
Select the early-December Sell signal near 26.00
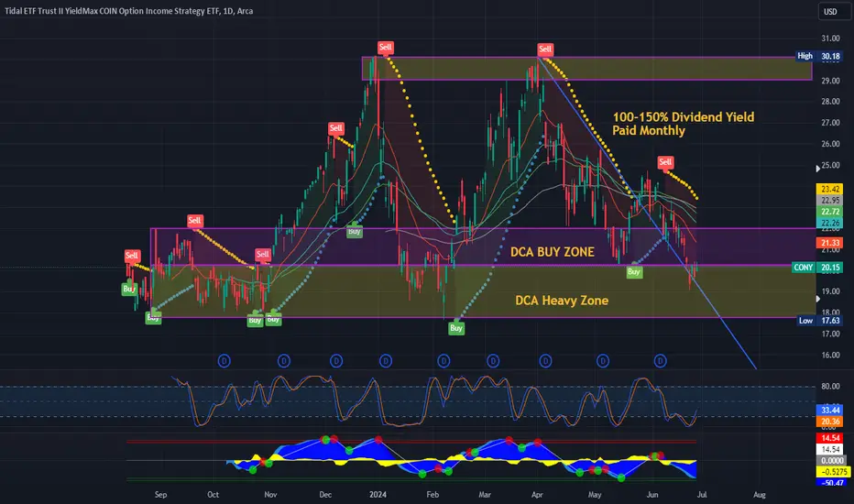click(336, 128)
